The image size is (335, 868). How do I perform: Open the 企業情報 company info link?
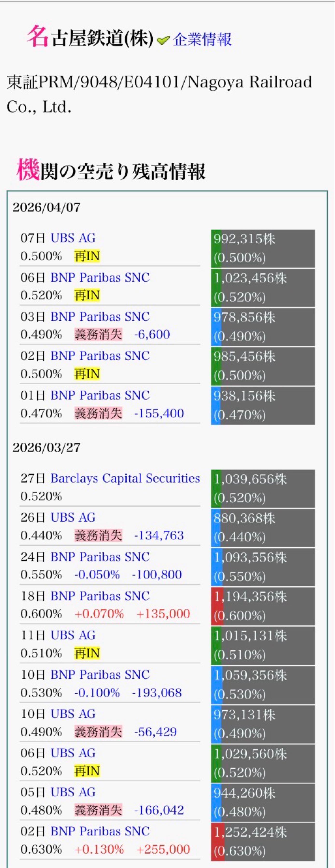click(202, 40)
